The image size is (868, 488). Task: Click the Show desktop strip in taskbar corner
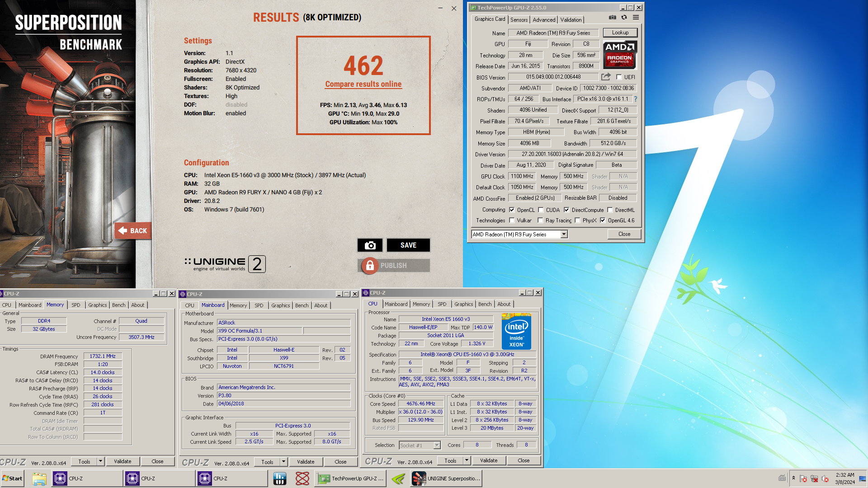click(863, 479)
